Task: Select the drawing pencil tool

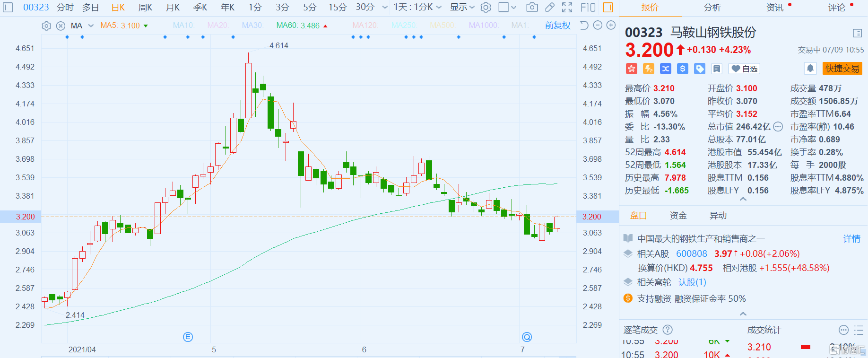Action: tap(549, 7)
